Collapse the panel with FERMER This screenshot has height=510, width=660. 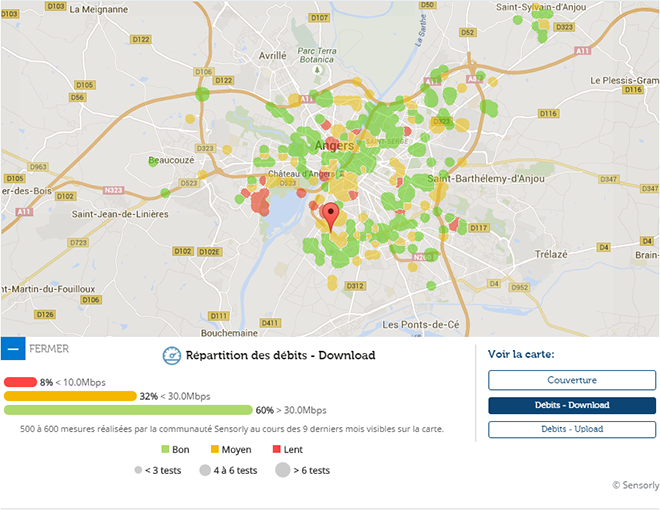(50, 349)
